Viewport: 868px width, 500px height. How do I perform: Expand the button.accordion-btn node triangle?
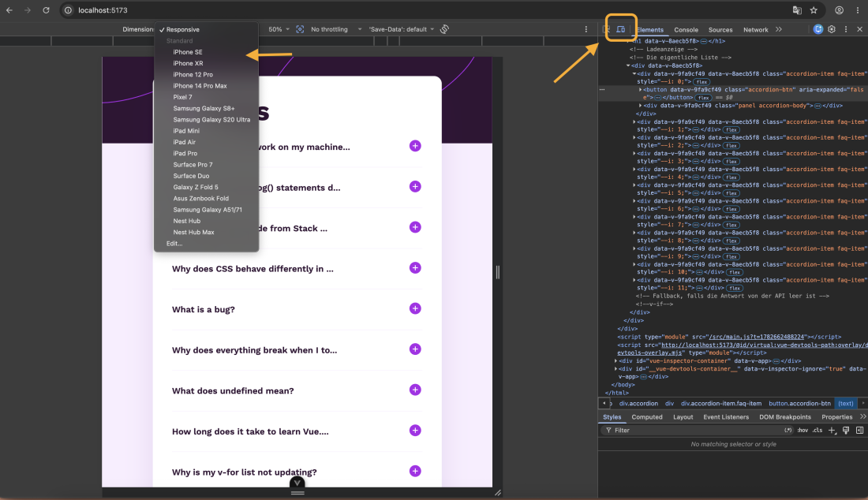[x=641, y=90]
